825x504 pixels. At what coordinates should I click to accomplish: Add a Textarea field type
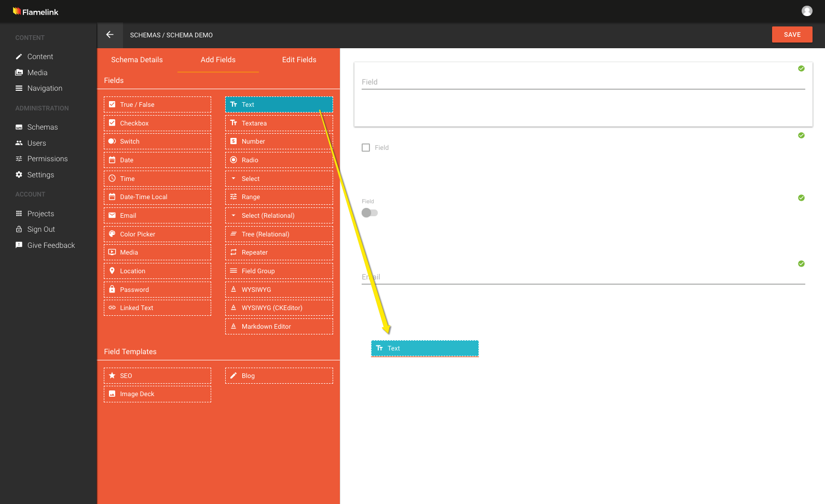coord(279,123)
